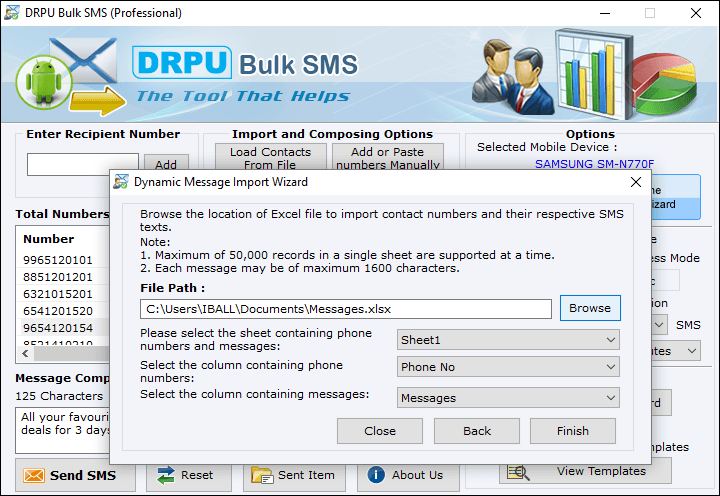Screen dimensions: 720x496
Task: Click the Send SMS envelope icon
Action: click(x=34, y=475)
